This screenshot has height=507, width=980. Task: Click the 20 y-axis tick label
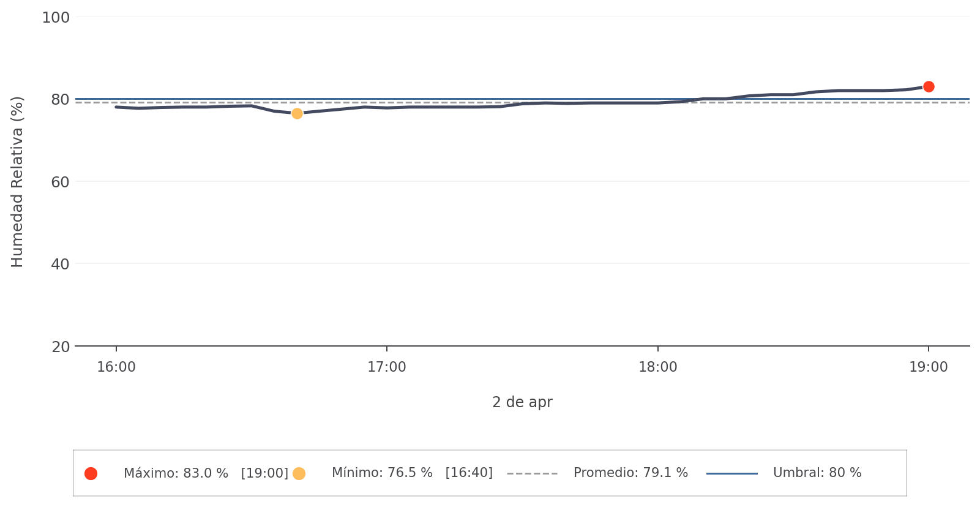point(60,347)
